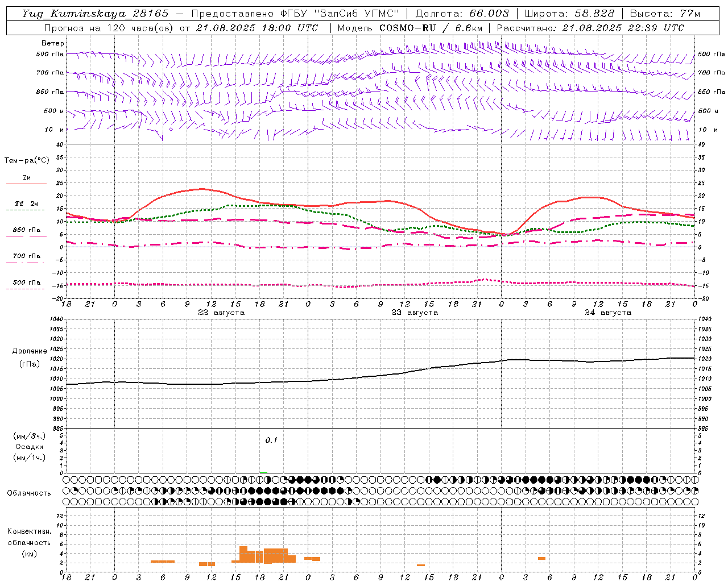Viewport: 728px width, 582px height.
Task: Select the provider text ФГБУ "ЗапСиб УГМС"
Action: tap(340, 14)
